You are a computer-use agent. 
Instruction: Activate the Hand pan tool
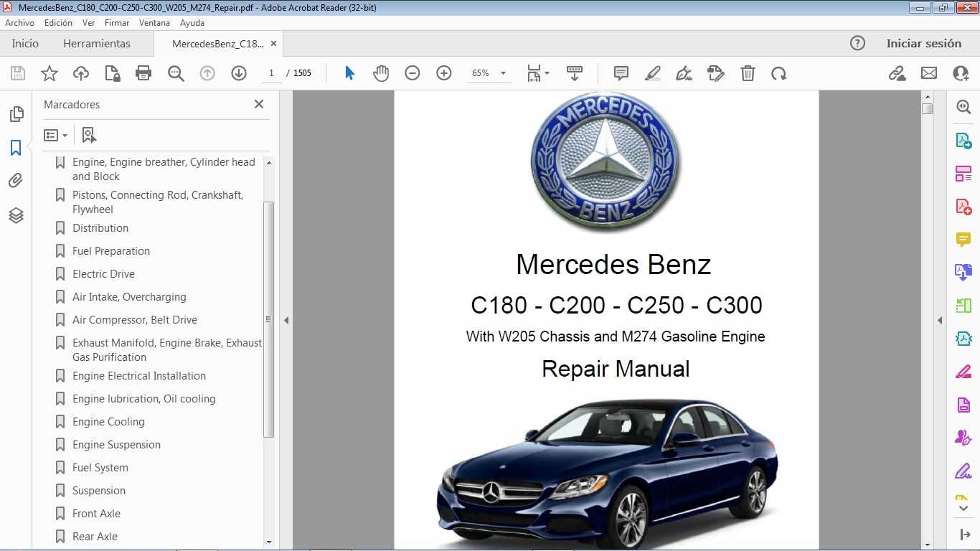coord(381,73)
